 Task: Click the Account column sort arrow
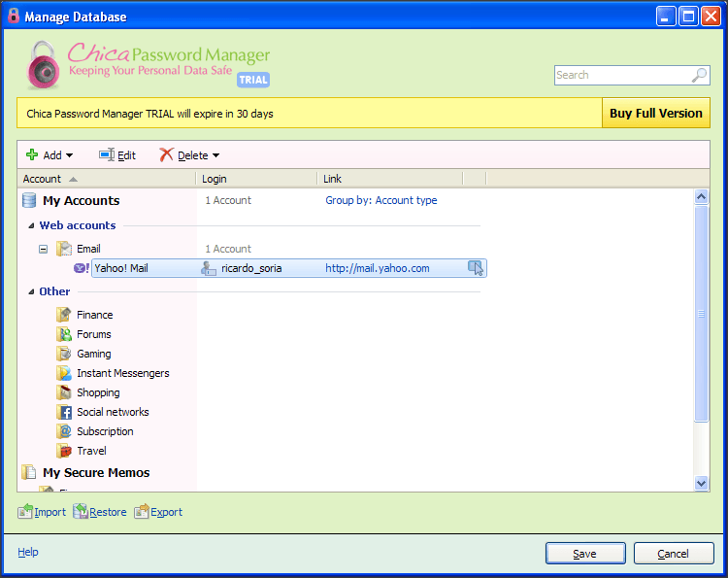tap(73, 180)
